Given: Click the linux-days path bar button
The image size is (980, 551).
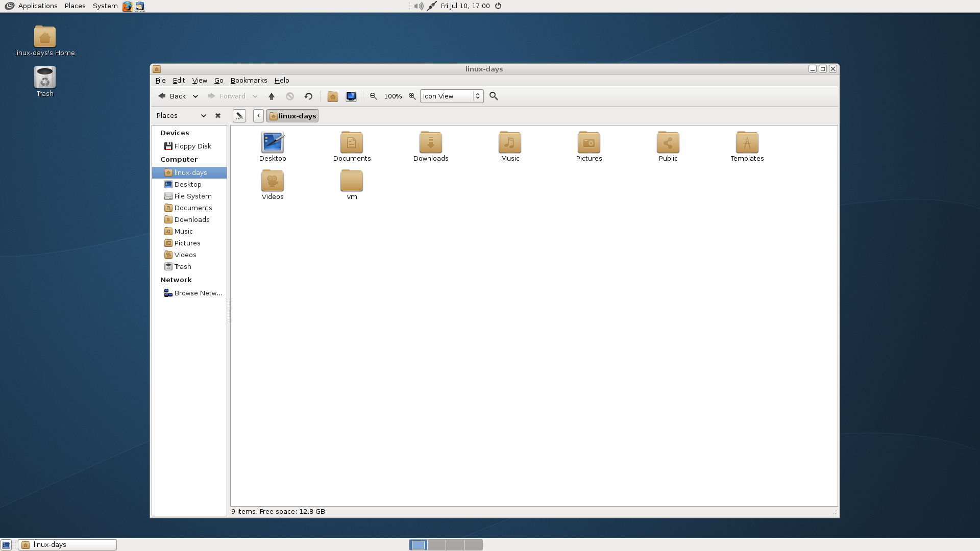Looking at the screenshot, I should click(292, 116).
